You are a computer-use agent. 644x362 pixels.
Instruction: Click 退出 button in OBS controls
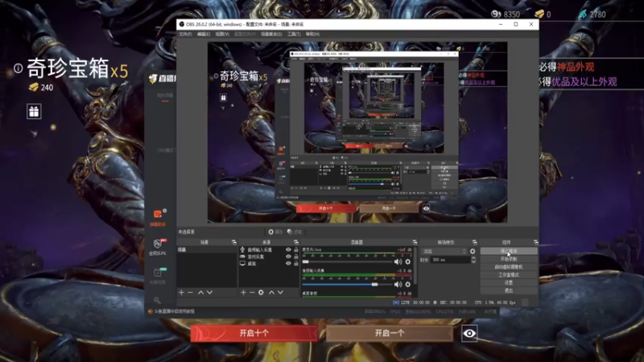pyautogui.click(x=509, y=290)
